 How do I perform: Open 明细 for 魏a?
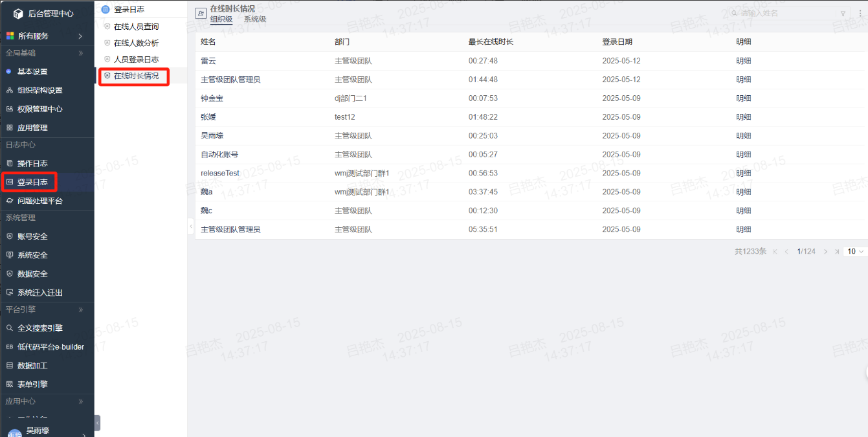tap(744, 192)
